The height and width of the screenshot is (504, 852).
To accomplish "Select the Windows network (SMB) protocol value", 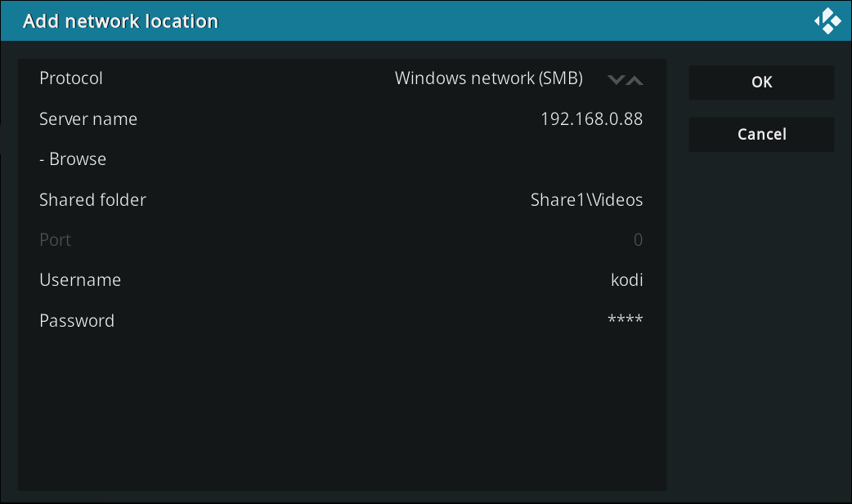I will click(488, 79).
